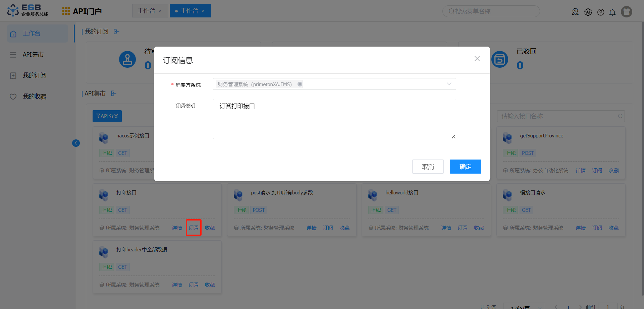Focus the 搜索菜单名称 search box

pos(493,11)
